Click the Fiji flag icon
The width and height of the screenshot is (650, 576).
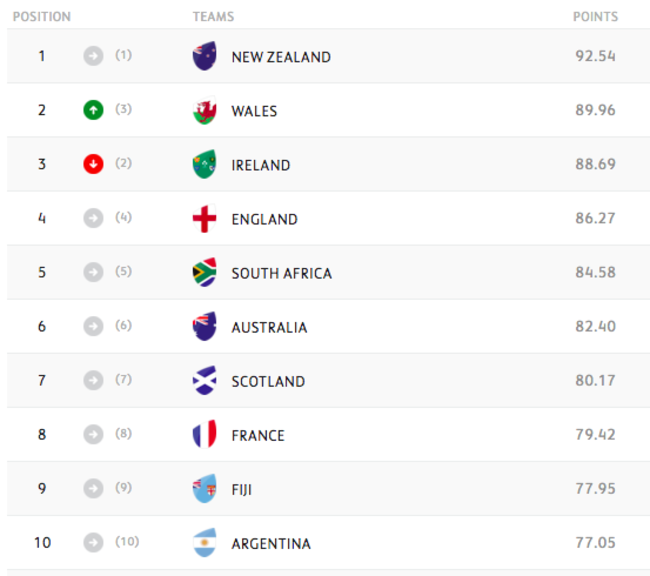[x=205, y=489]
